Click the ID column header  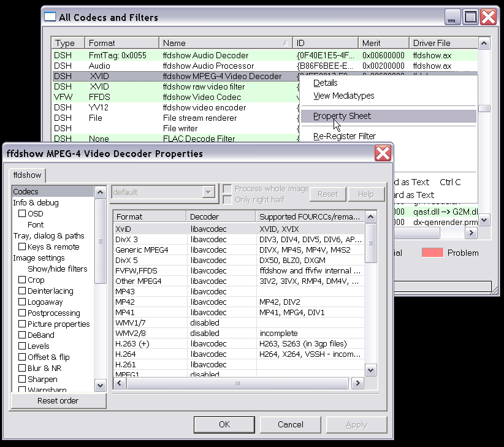click(326, 43)
